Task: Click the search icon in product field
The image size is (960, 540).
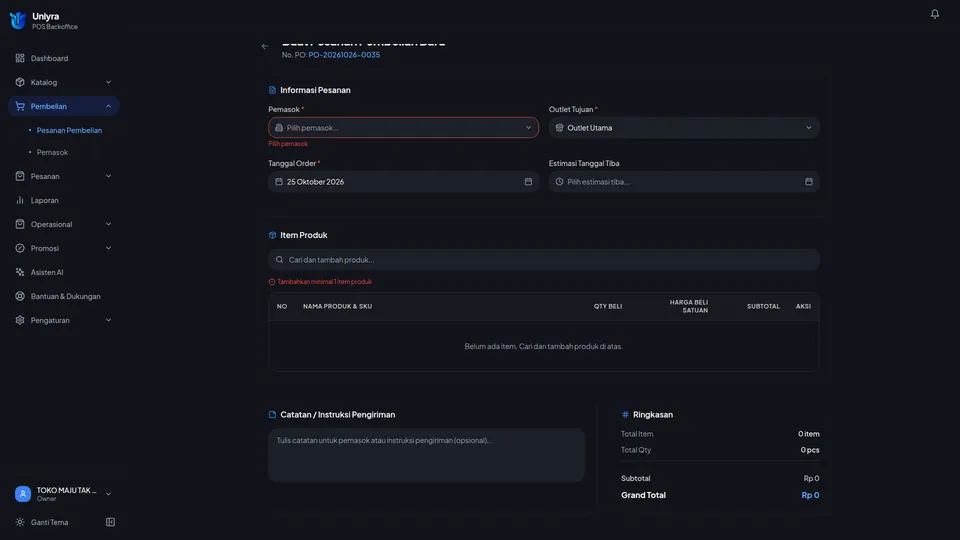Action: point(279,260)
